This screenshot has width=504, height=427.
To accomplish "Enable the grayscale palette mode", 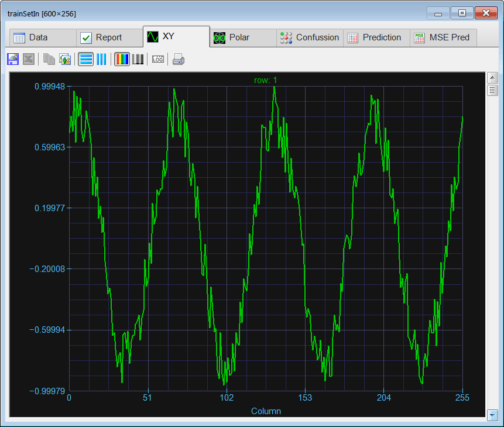I will pyautogui.click(x=138, y=59).
